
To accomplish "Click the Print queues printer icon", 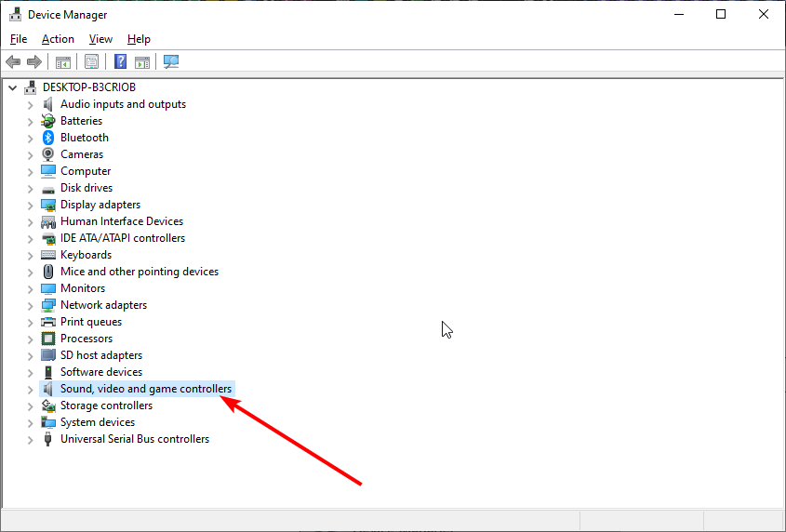I will coord(48,322).
